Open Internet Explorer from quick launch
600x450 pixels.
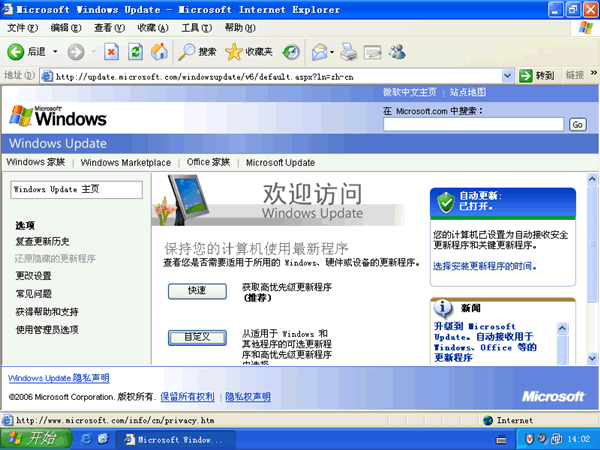[x=86, y=439]
